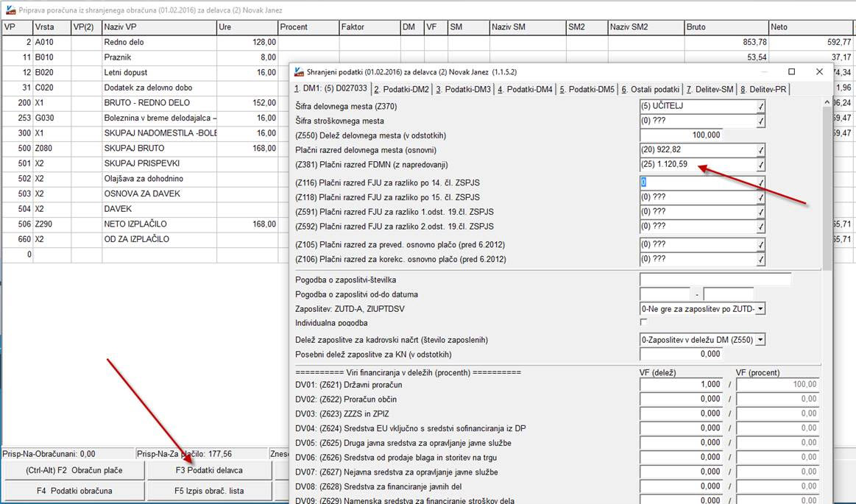This screenshot has width=856, height=504.
Task: Click the Priprava poračuna window title icon
Action: point(10,10)
